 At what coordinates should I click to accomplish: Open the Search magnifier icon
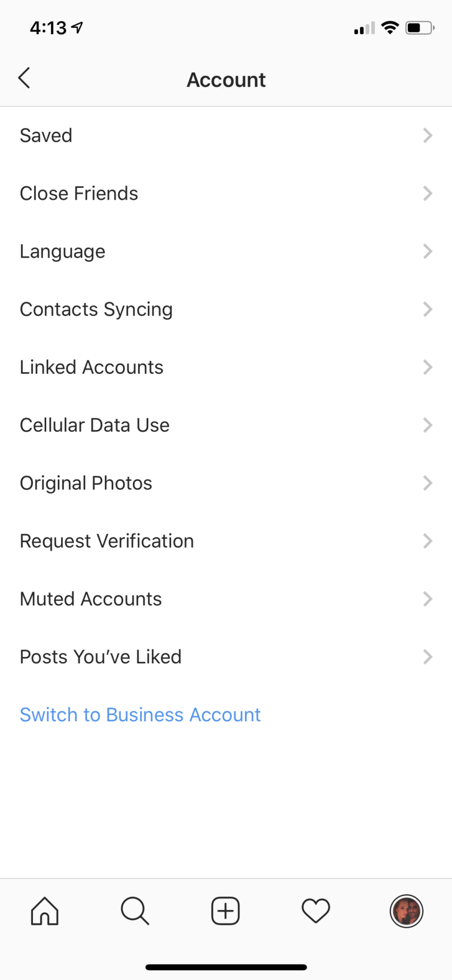(135, 911)
